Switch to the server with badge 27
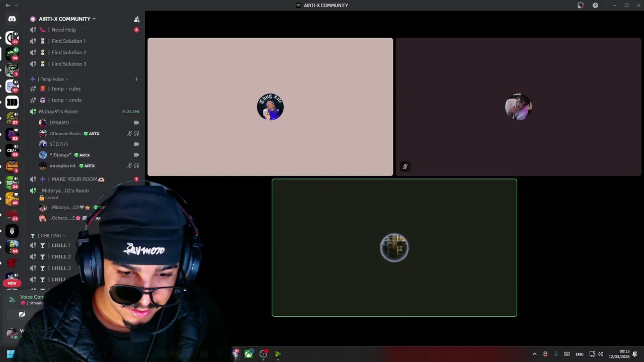This screenshot has height=362, width=644. point(12,118)
